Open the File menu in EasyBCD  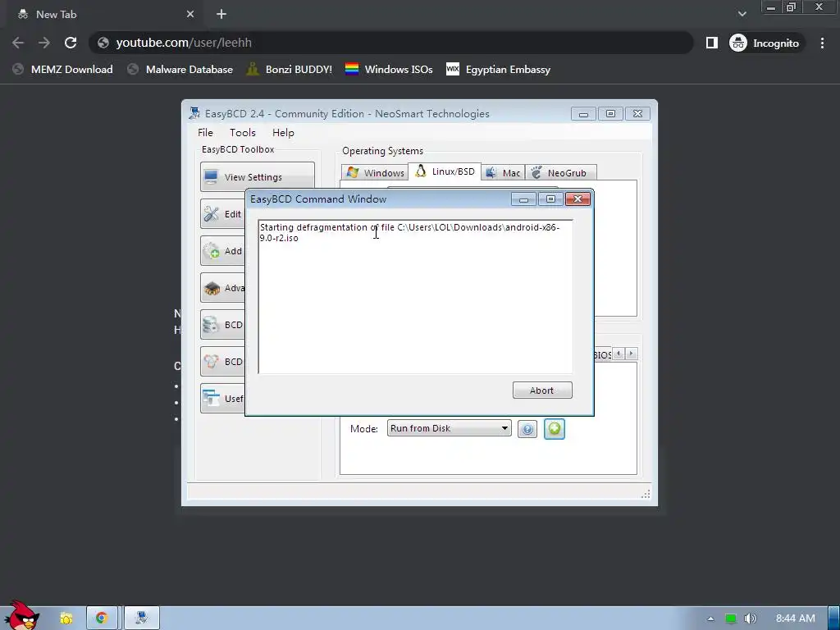(x=205, y=133)
